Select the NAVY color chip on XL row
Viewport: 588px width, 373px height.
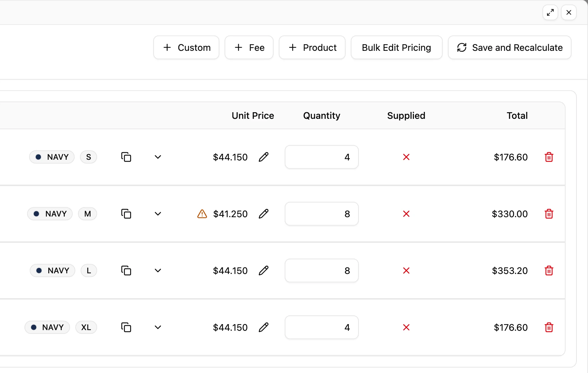[x=47, y=327]
